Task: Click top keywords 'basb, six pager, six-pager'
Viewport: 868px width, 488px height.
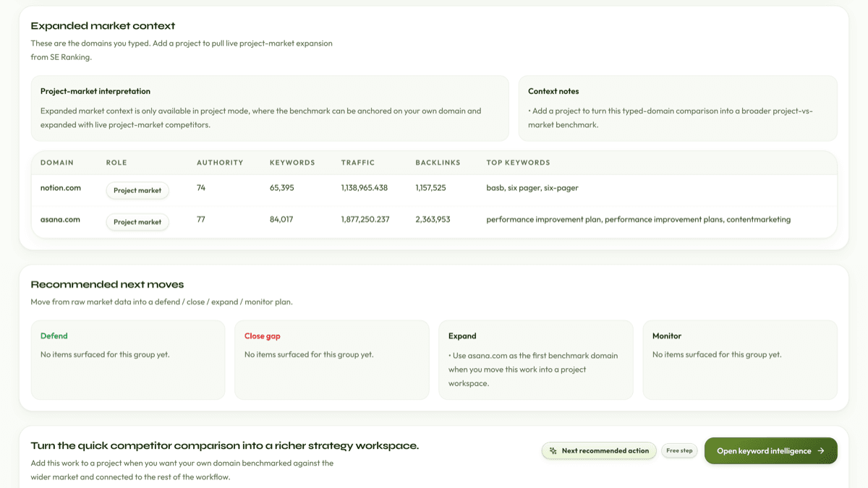Action: coord(532,188)
